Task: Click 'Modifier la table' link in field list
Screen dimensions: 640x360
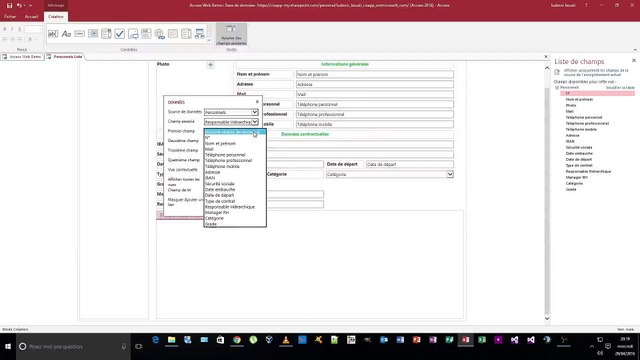Action: click(x=620, y=88)
